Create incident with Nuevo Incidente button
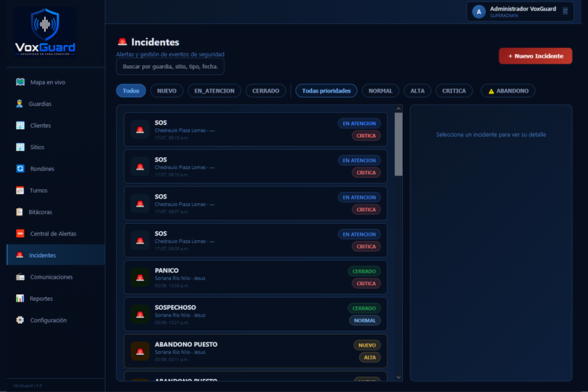 pyautogui.click(x=535, y=56)
